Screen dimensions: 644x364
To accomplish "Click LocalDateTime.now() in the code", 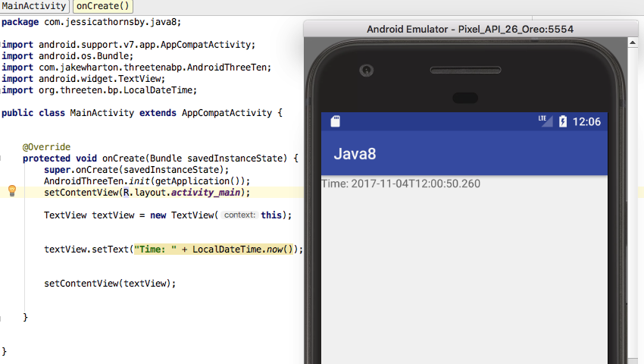I will (242, 249).
